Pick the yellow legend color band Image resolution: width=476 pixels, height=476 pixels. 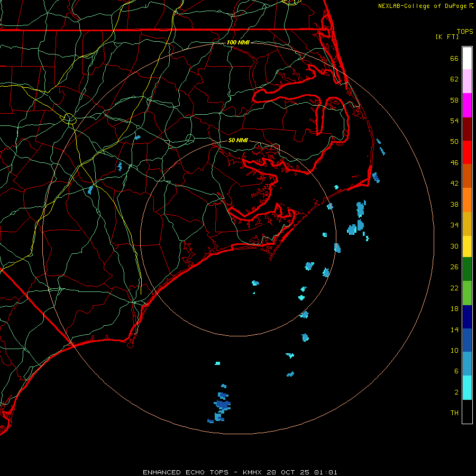tap(467, 246)
